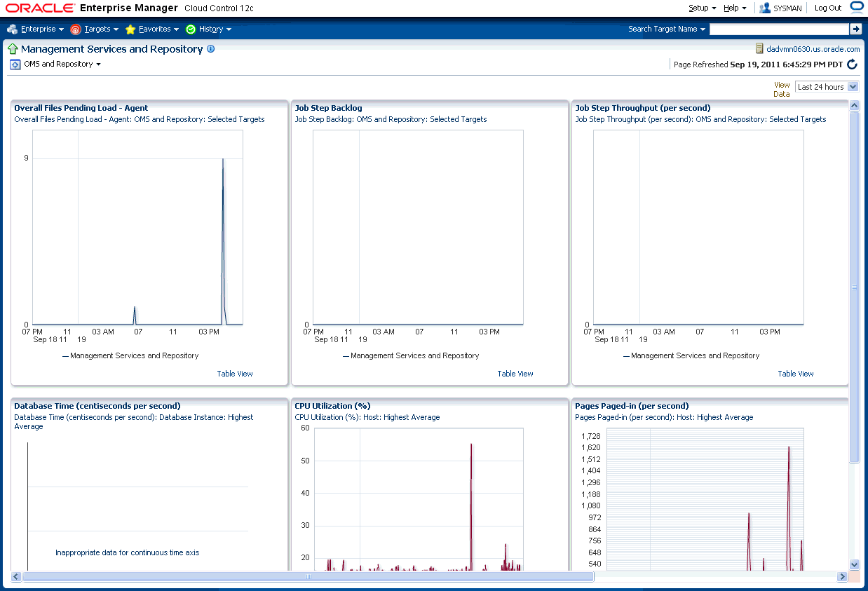Viewport: 868px width, 591px height.
Task: Click the information icon beside page title
Action: 211,49
